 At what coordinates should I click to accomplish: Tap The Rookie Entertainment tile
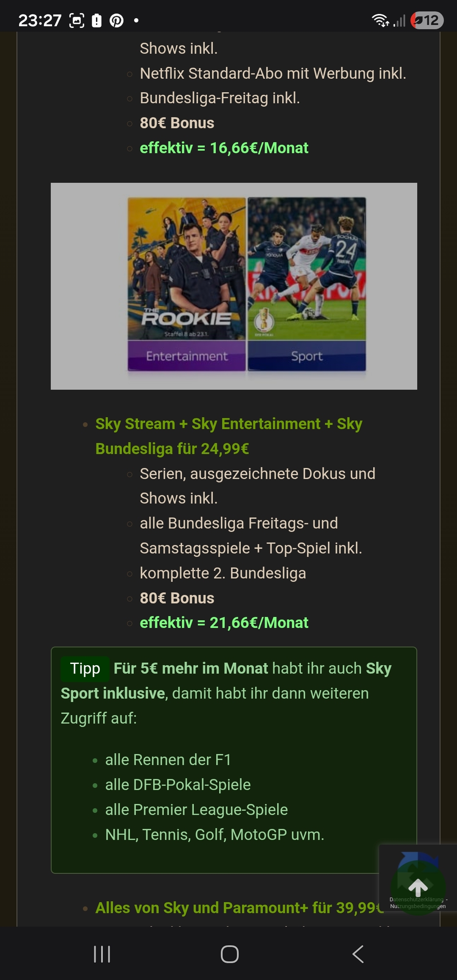[x=187, y=284]
